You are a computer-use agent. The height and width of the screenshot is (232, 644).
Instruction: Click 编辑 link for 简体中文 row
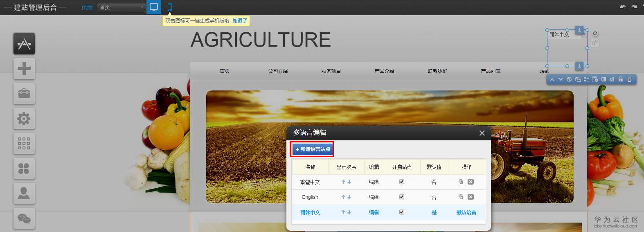374,212
